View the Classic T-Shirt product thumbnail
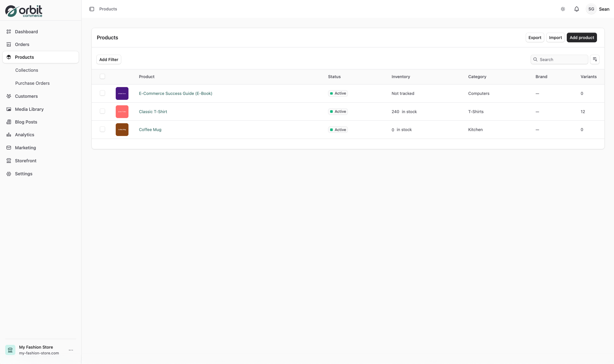This screenshot has height=364, width=614. point(122,111)
